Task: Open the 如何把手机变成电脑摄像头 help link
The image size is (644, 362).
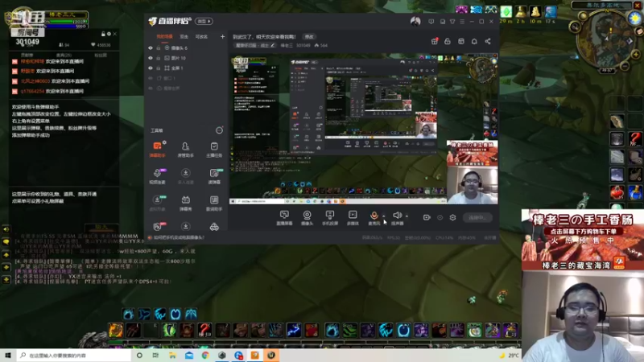Action: [179, 237]
